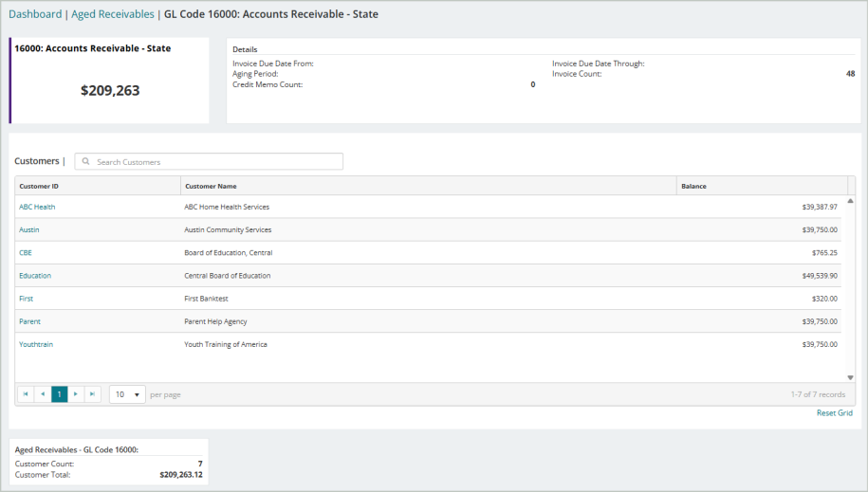Image resolution: width=868 pixels, height=492 pixels.
Task: Select page 1 in pager
Action: click(x=59, y=394)
